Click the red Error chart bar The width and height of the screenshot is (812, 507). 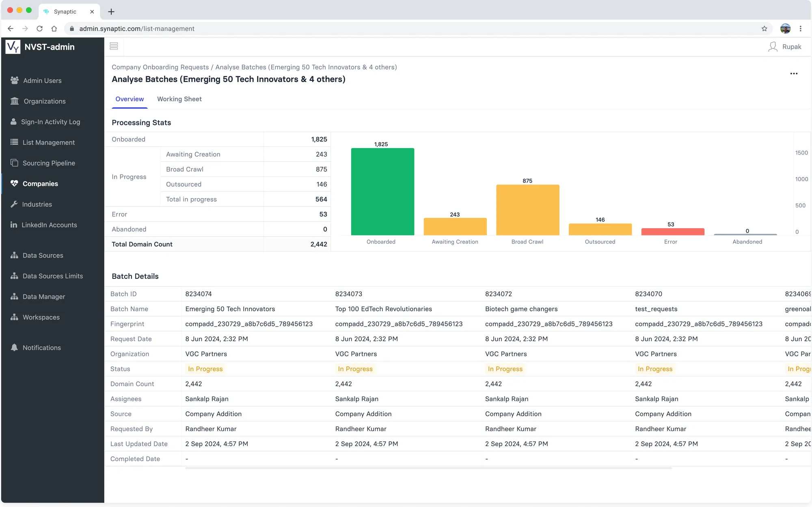pos(673,232)
